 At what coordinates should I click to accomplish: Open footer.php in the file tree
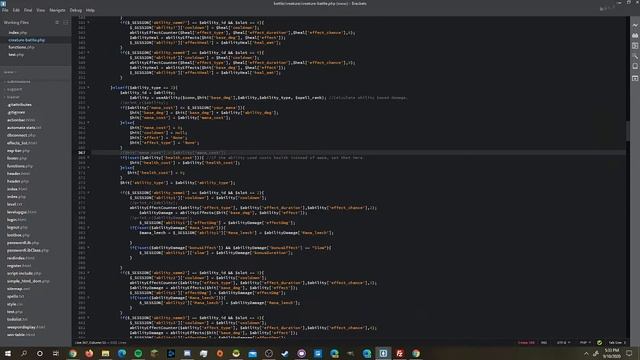[17, 158]
